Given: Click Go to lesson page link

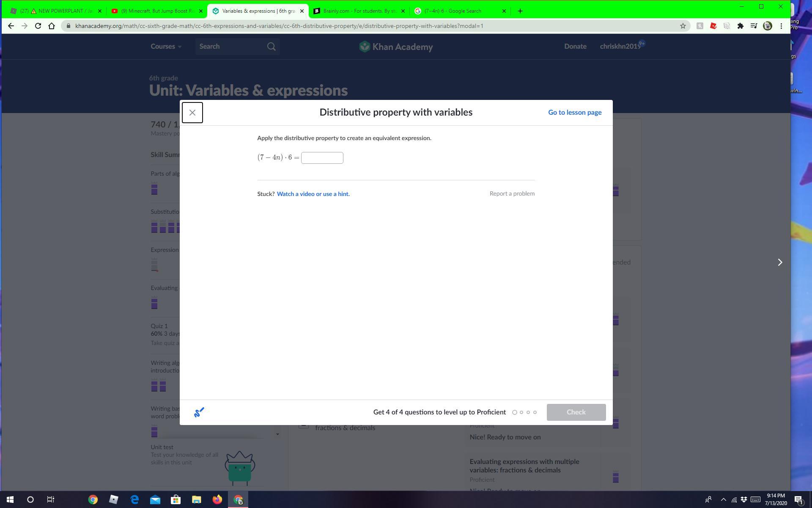Looking at the screenshot, I should [x=574, y=112].
